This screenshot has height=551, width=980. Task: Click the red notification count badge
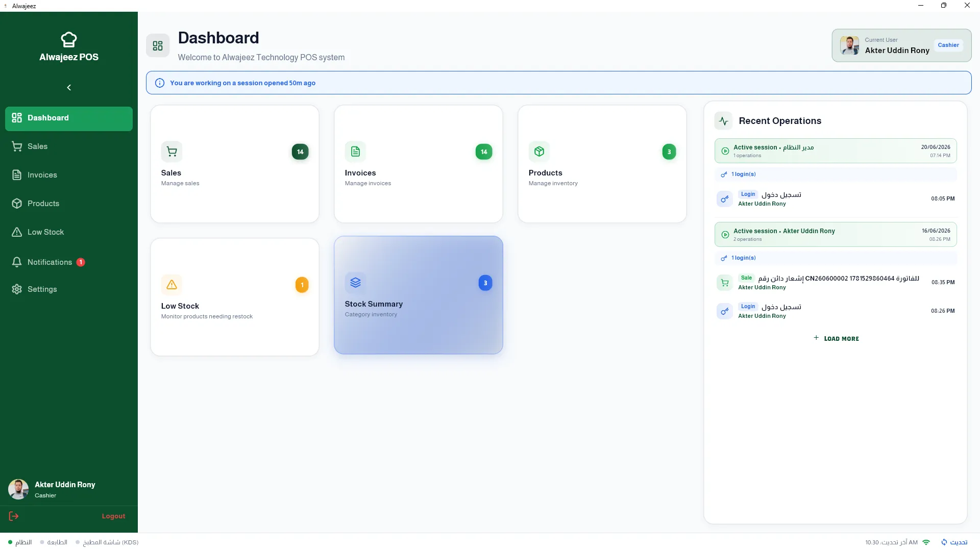pos(81,262)
